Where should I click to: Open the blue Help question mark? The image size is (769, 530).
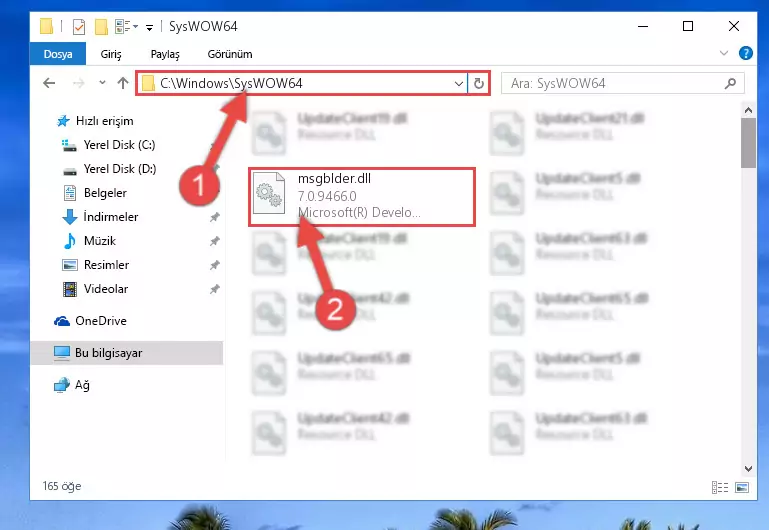(x=745, y=53)
